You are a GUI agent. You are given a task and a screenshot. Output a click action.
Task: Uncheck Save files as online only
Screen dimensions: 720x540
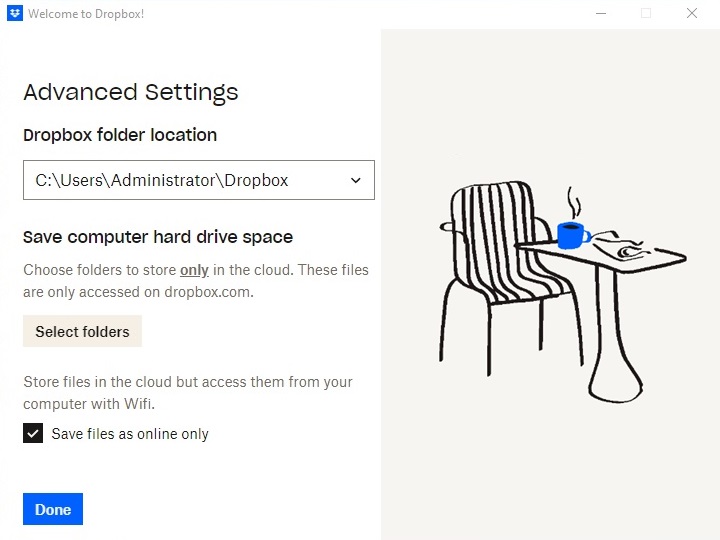[x=33, y=433]
